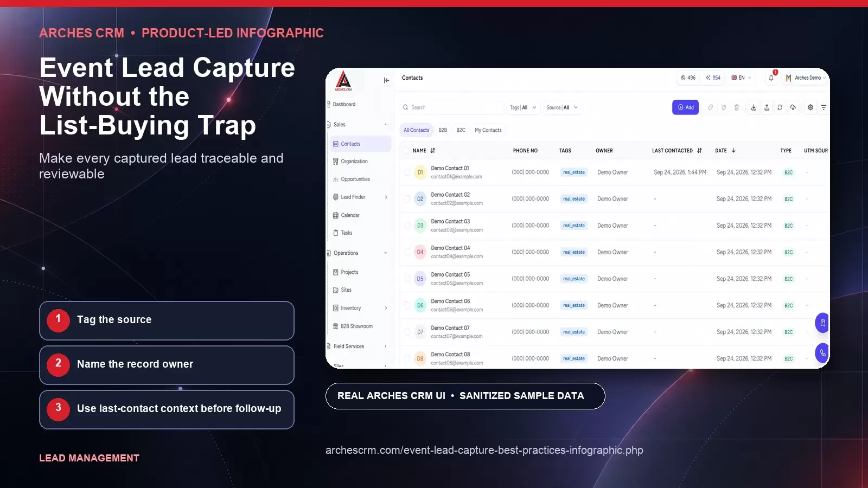The width and height of the screenshot is (868, 488).
Task: Open the filter lines icon
Action: (x=824, y=107)
